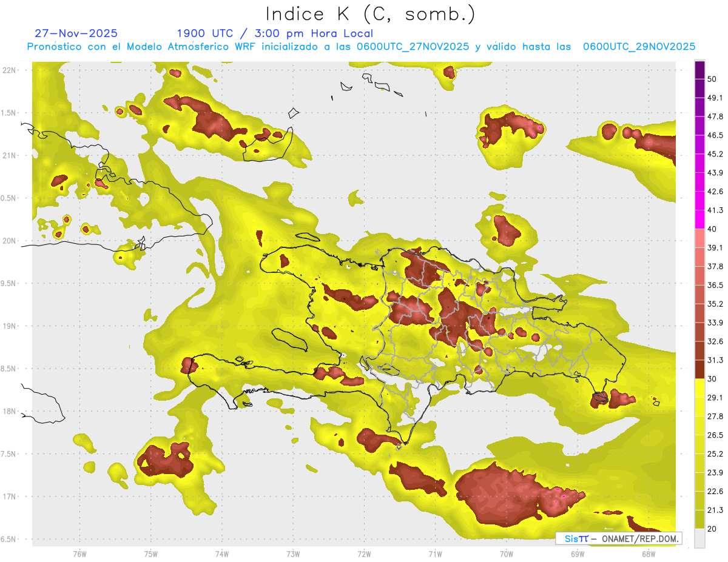Click the "75W" longitude label
The image size is (728, 562).
coord(151,554)
